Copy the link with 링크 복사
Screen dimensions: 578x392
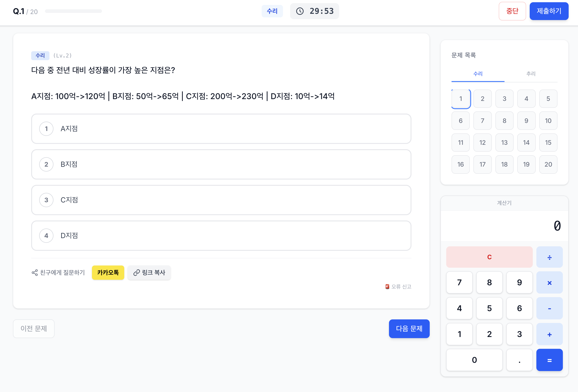149,272
